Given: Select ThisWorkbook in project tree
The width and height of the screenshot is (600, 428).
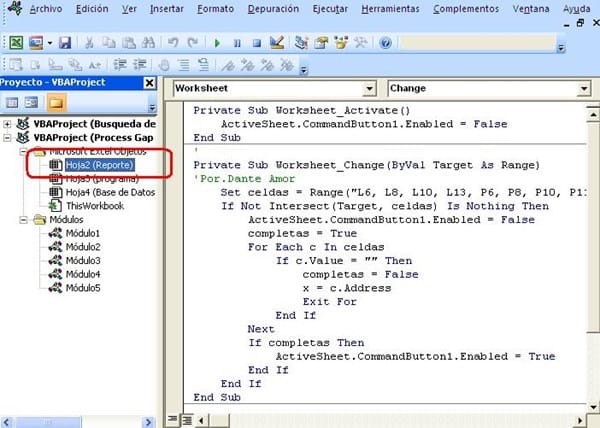Looking at the screenshot, I should tap(95, 206).
